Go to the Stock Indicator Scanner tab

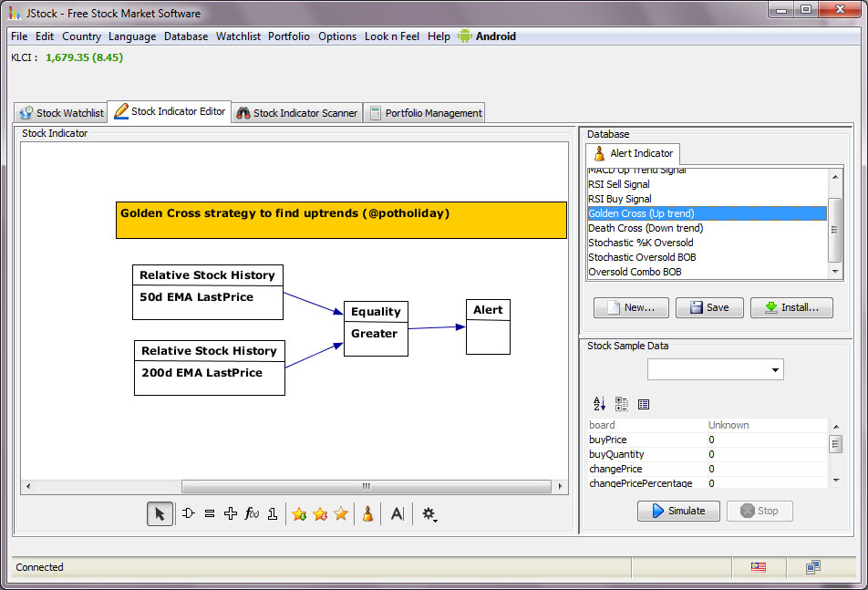point(297,113)
